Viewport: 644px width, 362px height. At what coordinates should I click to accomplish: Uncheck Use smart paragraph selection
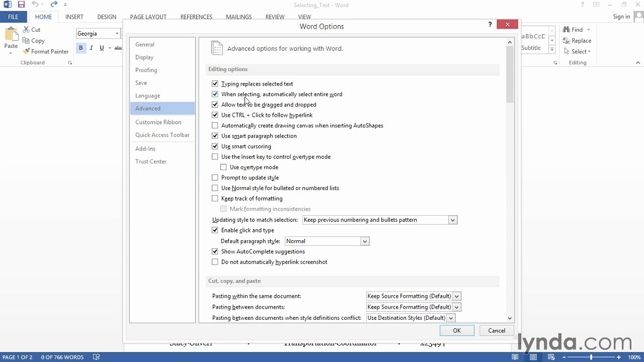point(215,136)
